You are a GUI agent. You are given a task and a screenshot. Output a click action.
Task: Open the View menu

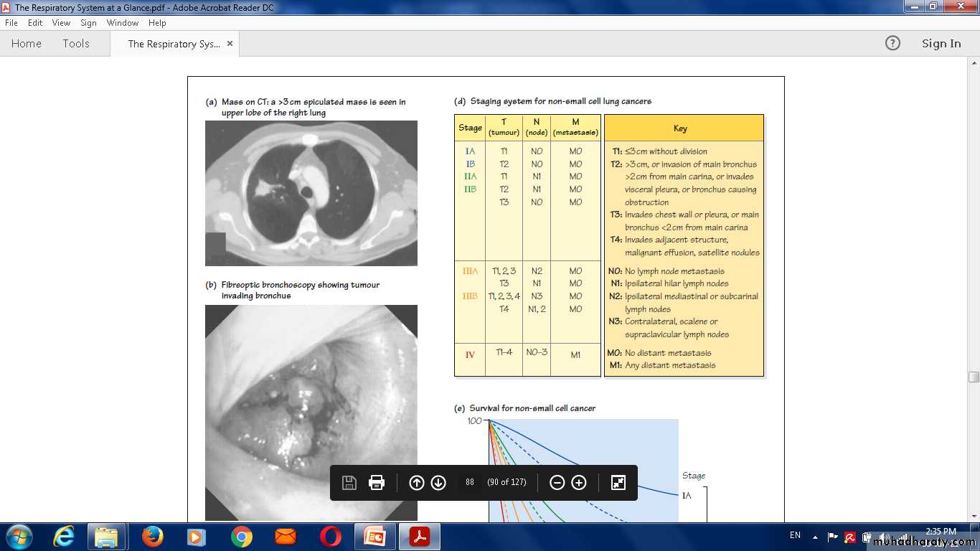coord(61,23)
